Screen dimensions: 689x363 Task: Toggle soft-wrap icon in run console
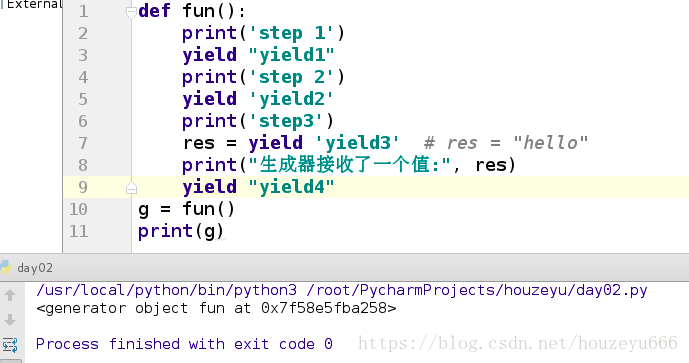pyautogui.click(x=10, y=345)
